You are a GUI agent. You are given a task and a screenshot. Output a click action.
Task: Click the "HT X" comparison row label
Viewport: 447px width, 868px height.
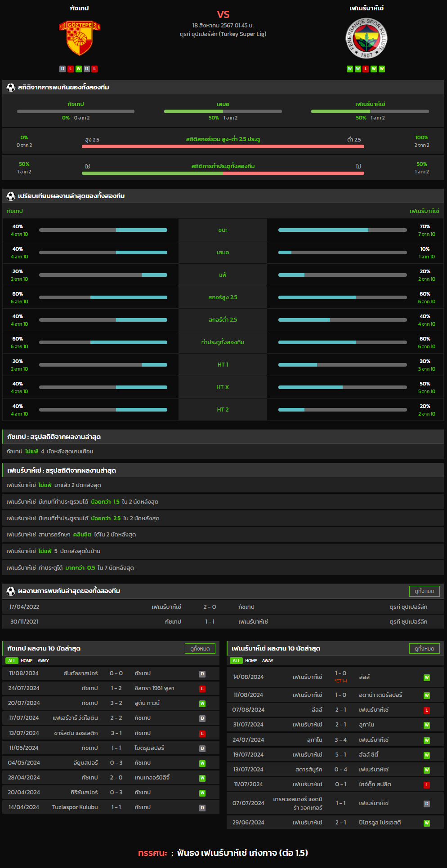click(x=223, y=387)
